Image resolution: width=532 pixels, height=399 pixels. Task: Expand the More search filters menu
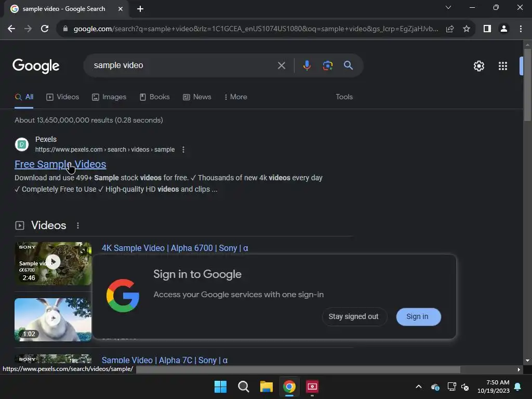coord(235,97)
